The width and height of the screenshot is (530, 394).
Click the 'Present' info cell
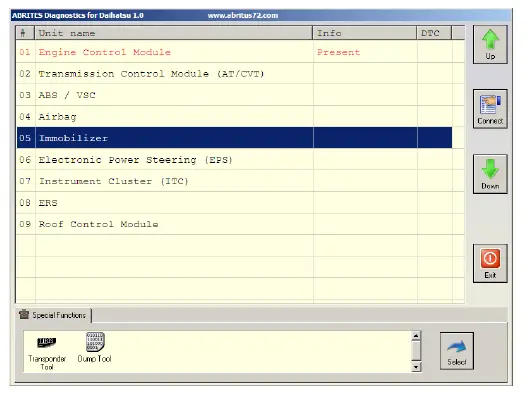point(365,52)
